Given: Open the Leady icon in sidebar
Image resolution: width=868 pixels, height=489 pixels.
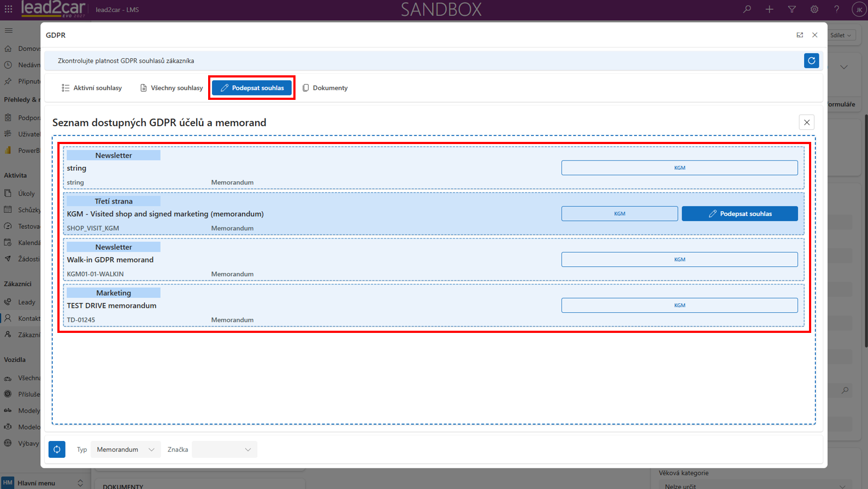Looking at the screenshot, I should (x=8, y=302).
